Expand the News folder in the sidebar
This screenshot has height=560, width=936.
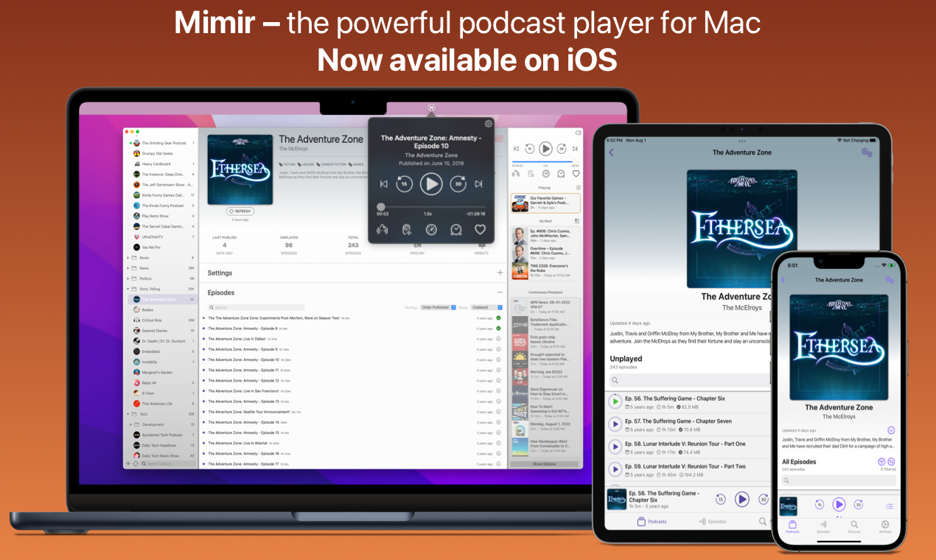128,268
